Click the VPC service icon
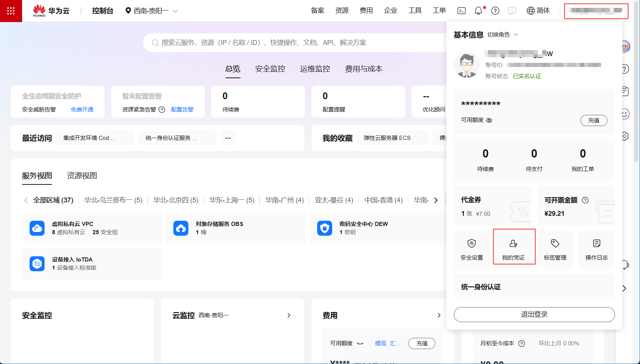Screen dimensions: 640x364 [x=37, y=228]
